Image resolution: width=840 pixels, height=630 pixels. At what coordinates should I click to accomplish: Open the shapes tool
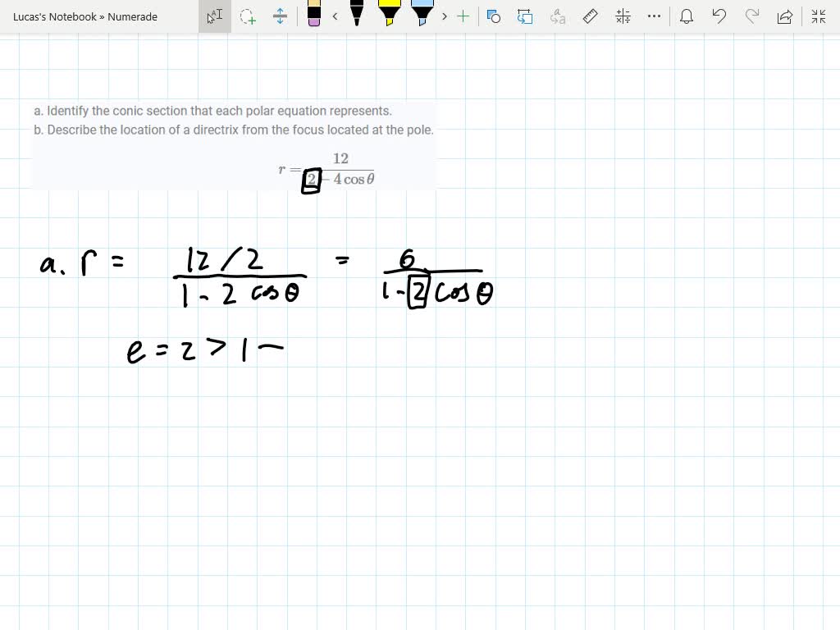[x=493, y=16]
